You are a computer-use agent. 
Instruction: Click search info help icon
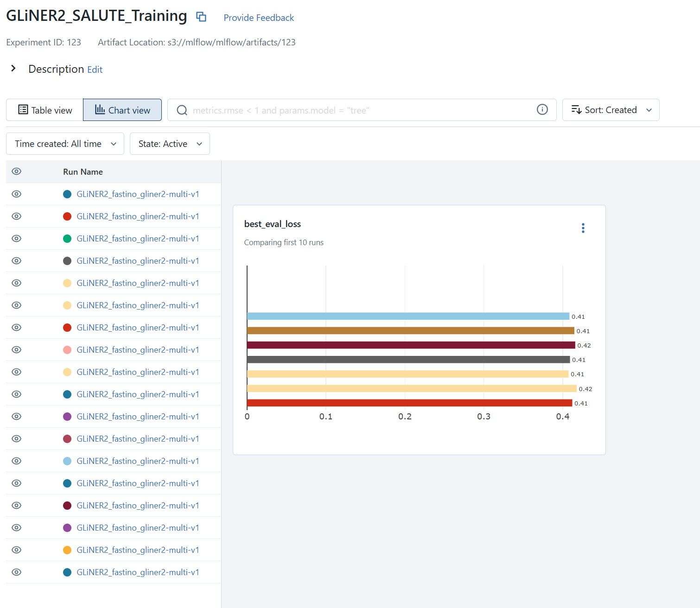click(x=542, y=109)
